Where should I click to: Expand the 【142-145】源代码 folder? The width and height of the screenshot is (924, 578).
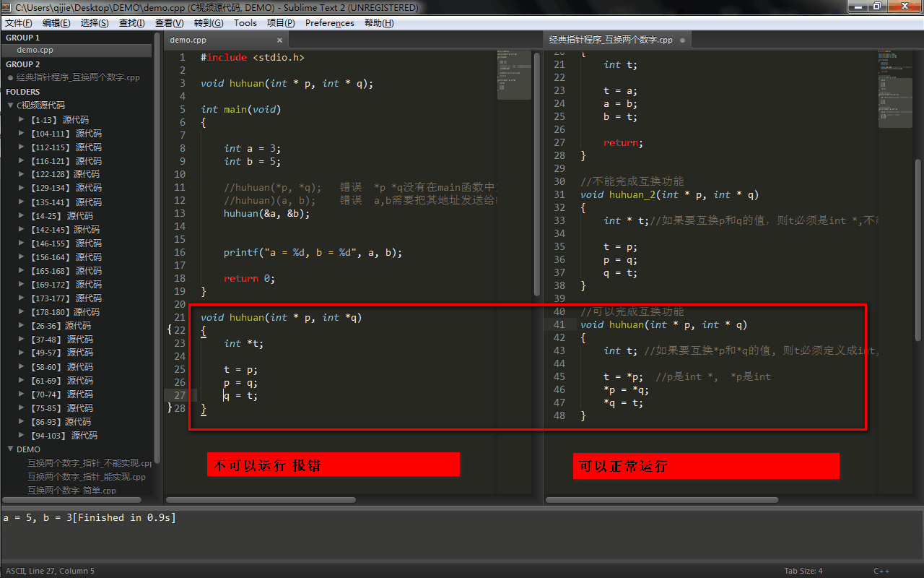coord(22,229)
